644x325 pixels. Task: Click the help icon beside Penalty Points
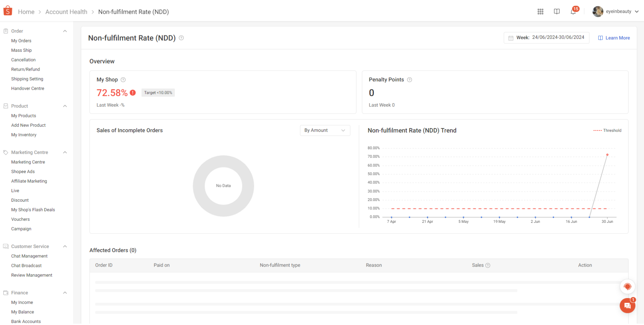point(409,80)
